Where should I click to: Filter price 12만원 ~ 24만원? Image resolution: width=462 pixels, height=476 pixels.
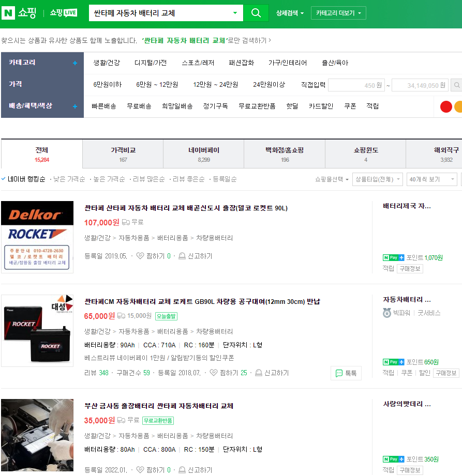pos(216,85)
